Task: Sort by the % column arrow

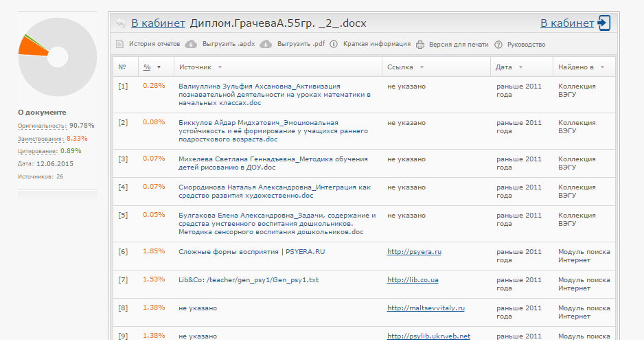Action: (x=159, y=67)
